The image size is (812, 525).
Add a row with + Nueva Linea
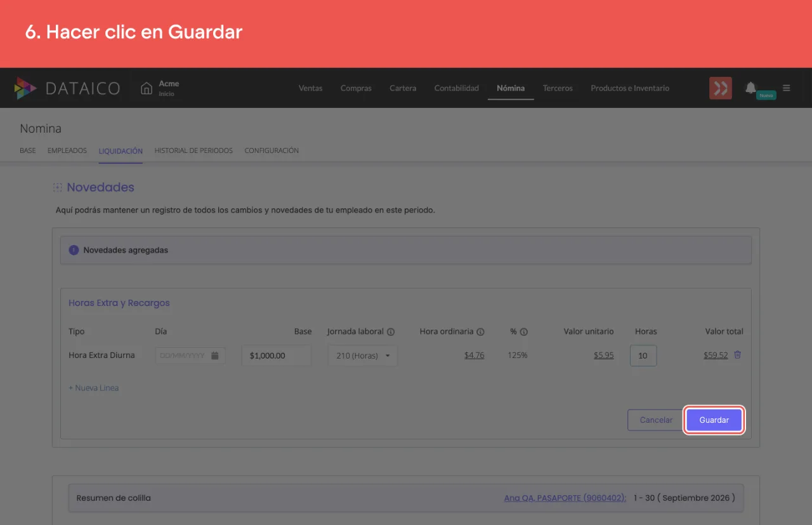click(94, 388)
